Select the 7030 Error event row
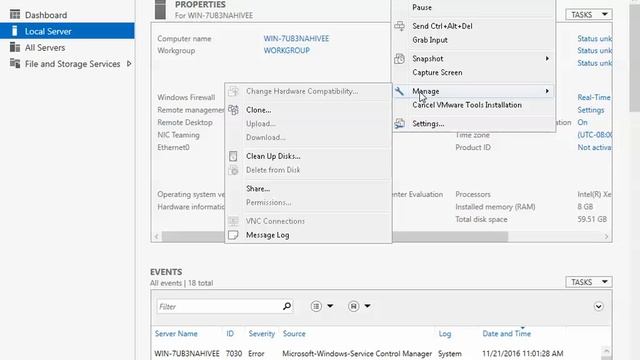This screenshot has width=640, height=360. (x=376, y=353)
